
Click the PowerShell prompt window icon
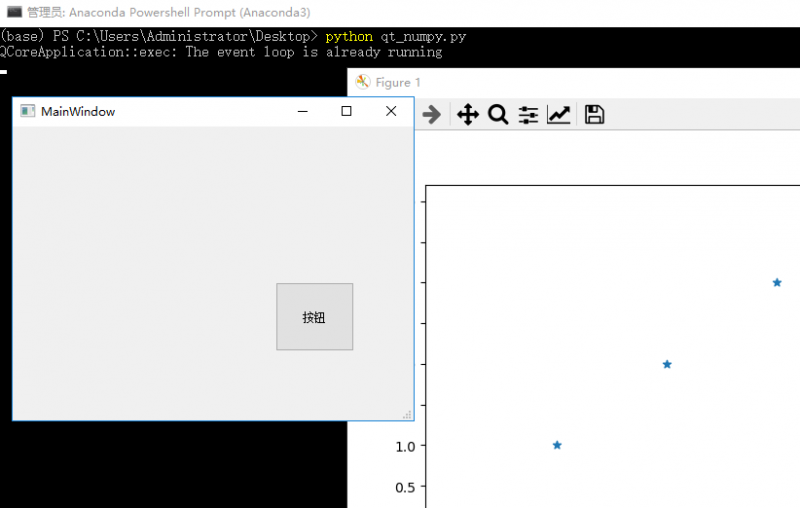[x=14, y=13]
